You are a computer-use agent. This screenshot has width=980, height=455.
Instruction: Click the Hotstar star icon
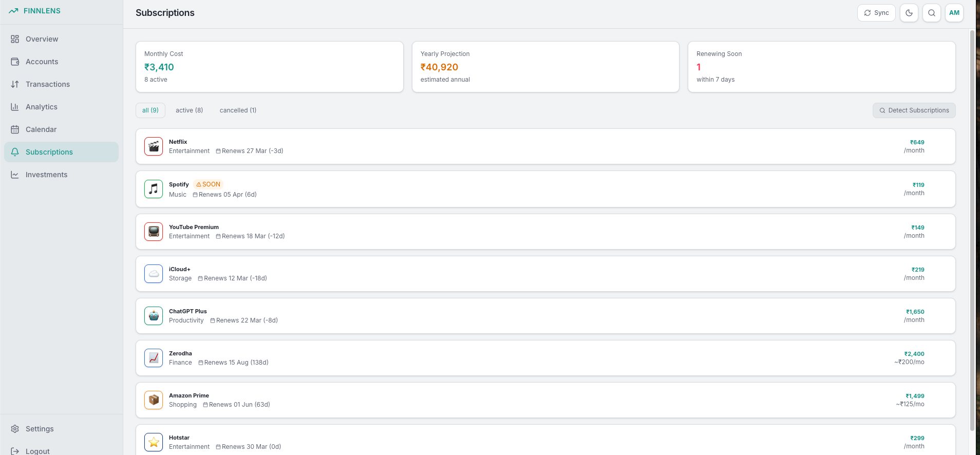(154, 442)
